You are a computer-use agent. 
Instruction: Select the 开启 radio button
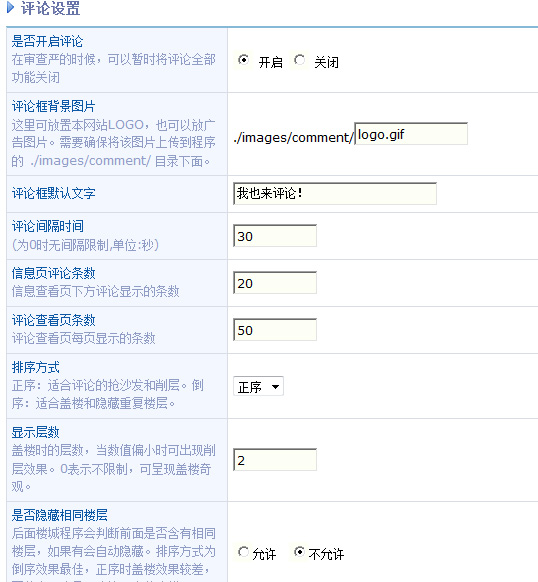point(244,59)
